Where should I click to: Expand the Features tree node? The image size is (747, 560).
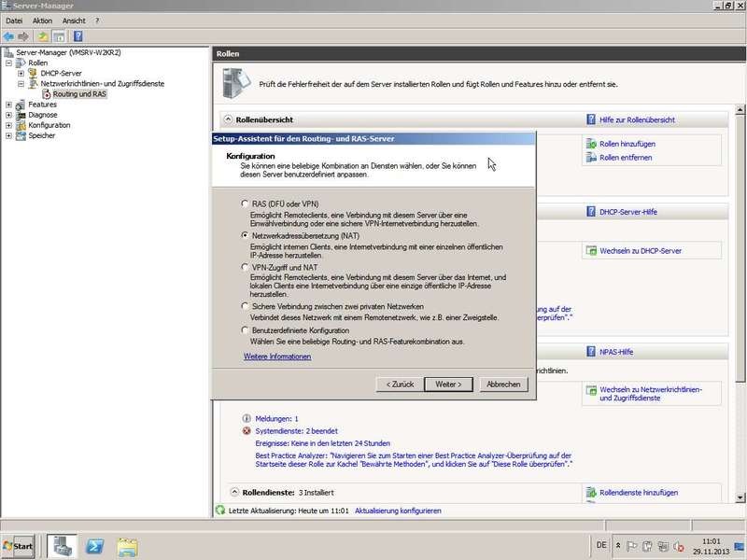point(8,105)
